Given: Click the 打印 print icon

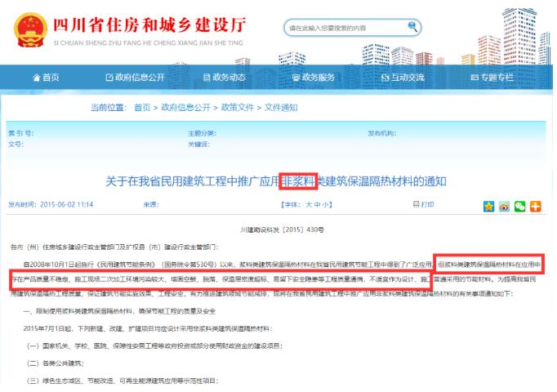Looking at the screenshot, I should click(417, 203).
